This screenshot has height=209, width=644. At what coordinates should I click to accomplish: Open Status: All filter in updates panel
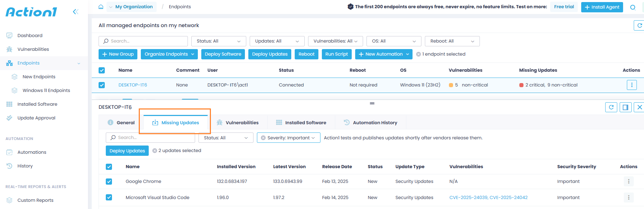(x=226, y=138)
